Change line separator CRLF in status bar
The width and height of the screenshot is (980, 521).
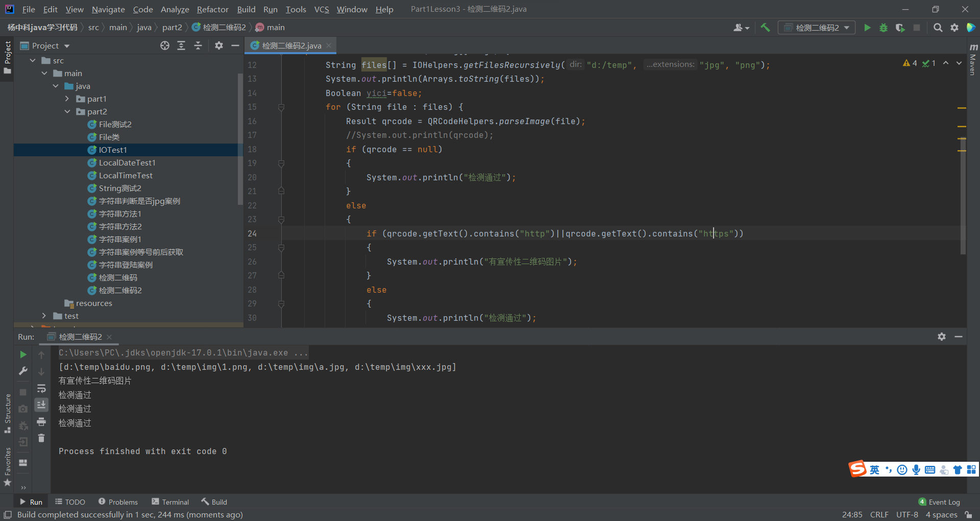click(x=879, y=514)
